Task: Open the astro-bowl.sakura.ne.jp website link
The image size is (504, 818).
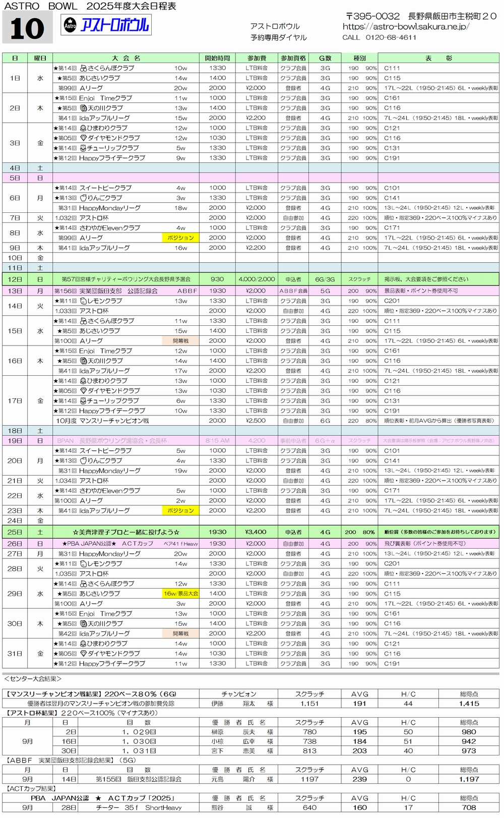Action: 406,27
